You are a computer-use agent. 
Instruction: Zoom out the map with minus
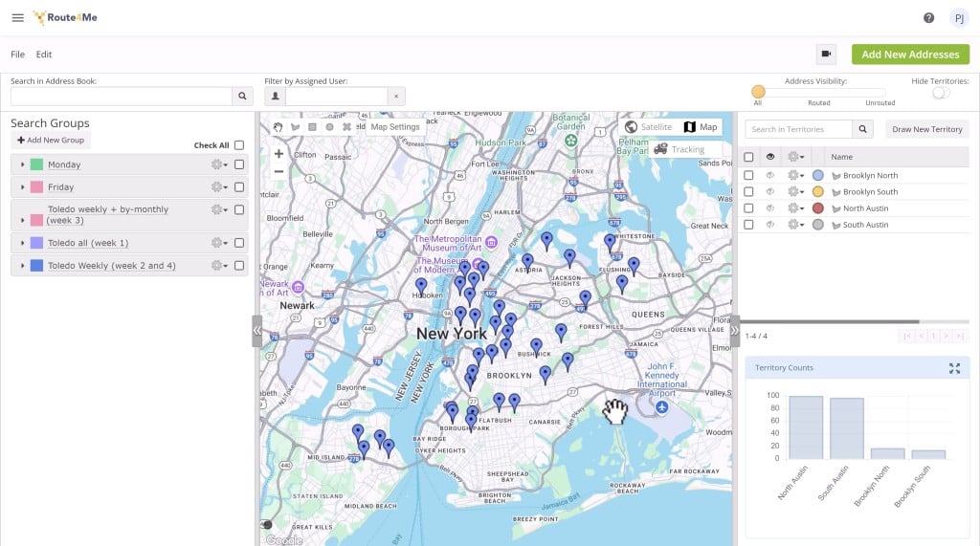[278, 171]
